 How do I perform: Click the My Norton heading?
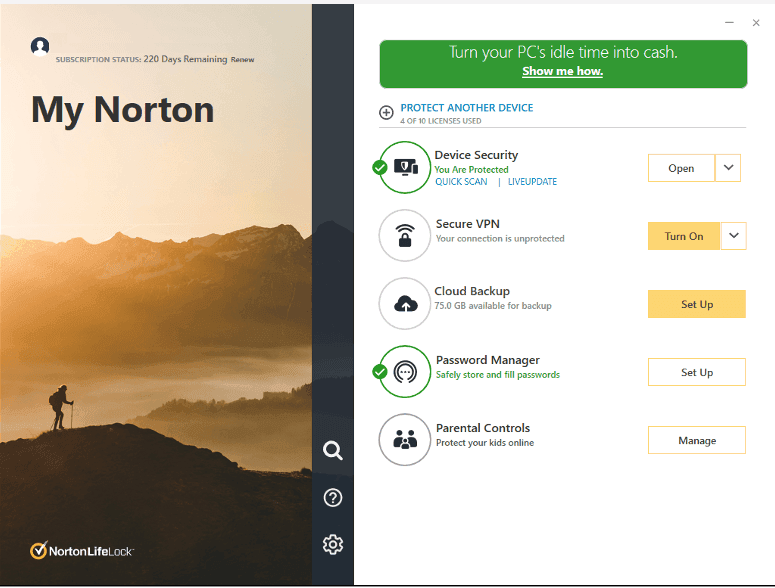tap(122, 110)
